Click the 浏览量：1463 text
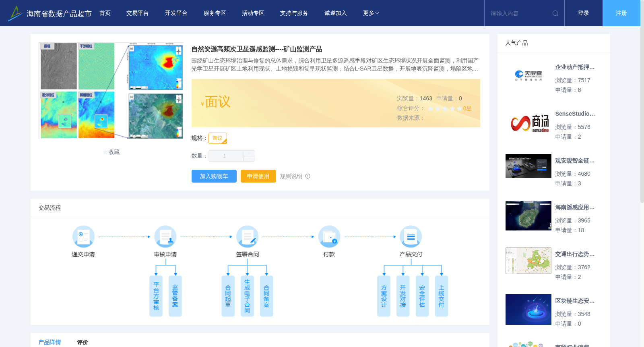This screenshot has height=347, width=644. 415,98
